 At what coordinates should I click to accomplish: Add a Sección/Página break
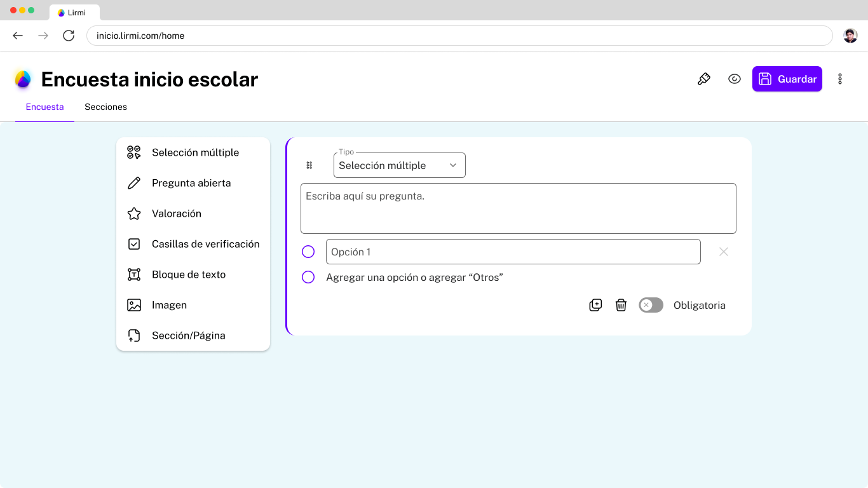pyautogui.click(x=193, y=335)
